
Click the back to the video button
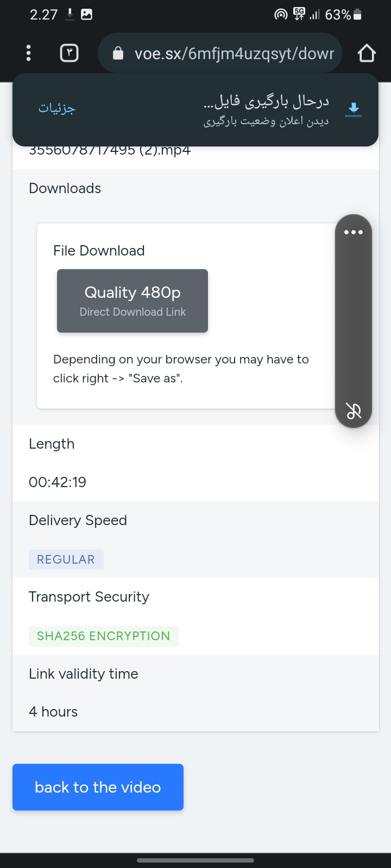pos(98,787)
